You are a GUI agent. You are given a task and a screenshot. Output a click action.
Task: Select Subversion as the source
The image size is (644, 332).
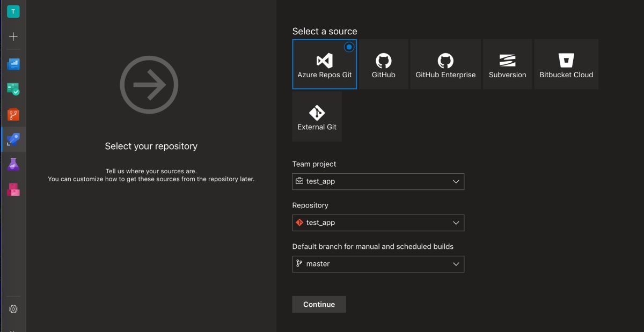point(508,64)
